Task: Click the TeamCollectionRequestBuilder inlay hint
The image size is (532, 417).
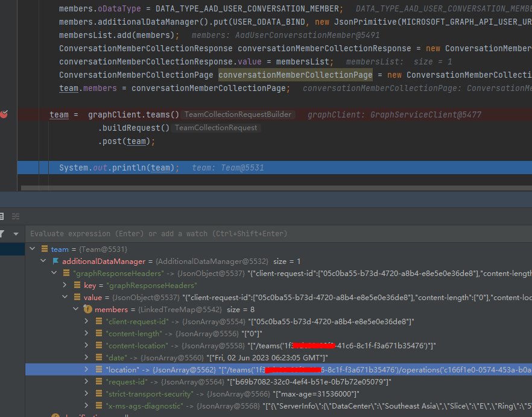Action: point(238,114)
